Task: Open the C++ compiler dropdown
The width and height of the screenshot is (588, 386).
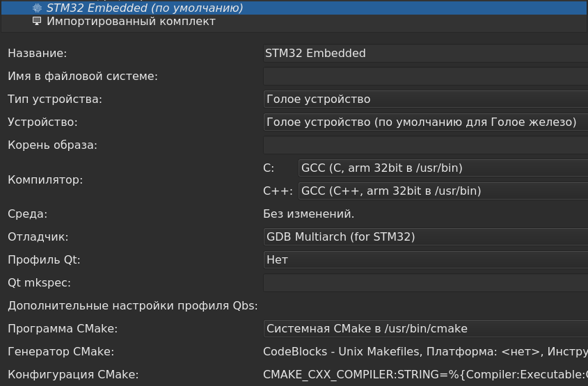Action: coord(443,191)
